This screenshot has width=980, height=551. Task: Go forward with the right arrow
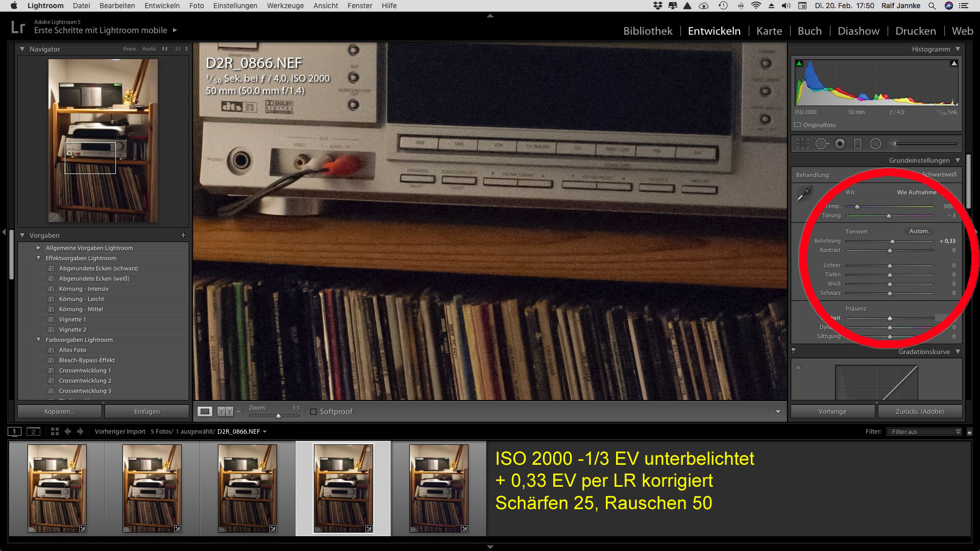(80, 431)
